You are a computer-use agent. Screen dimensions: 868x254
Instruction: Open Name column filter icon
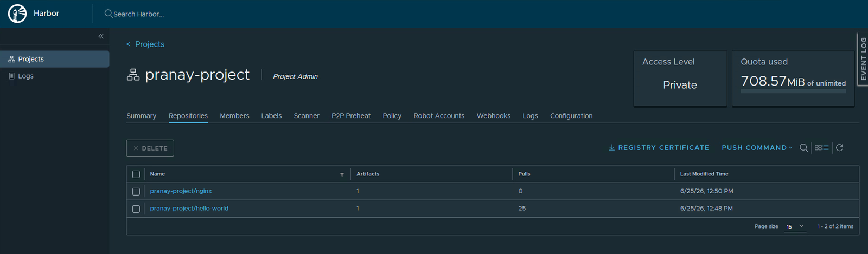coord(342,174)
